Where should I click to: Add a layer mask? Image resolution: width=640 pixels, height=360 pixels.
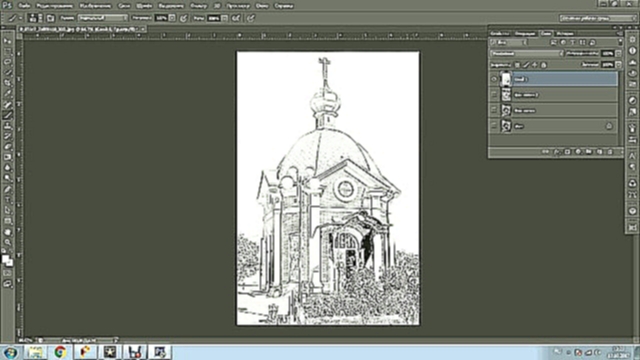point(567,152)
